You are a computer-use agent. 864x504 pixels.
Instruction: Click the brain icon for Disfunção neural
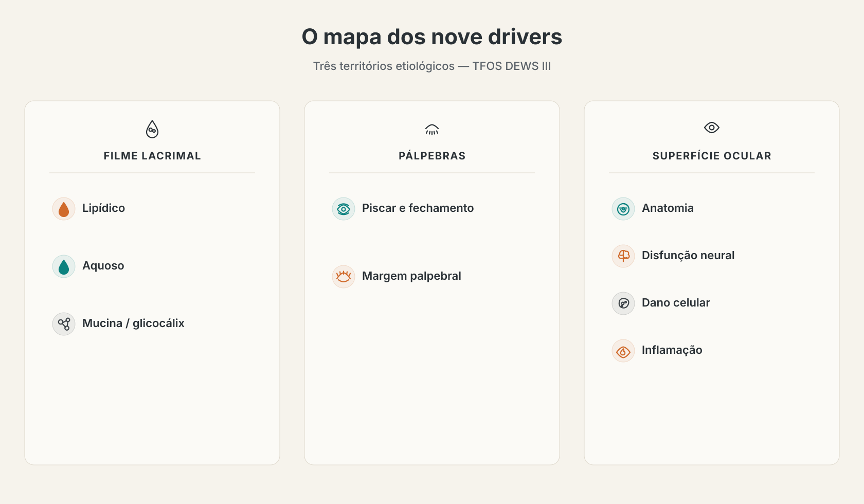pos(623,256)
